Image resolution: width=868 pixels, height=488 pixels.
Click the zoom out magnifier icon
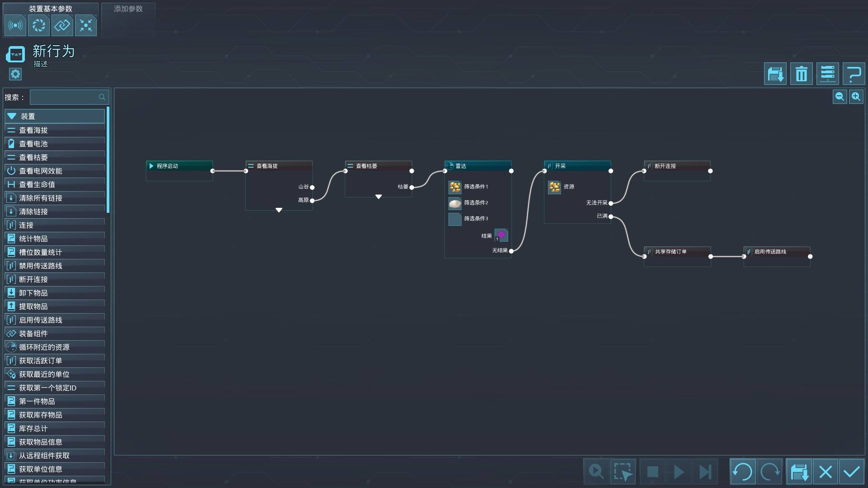840,96
